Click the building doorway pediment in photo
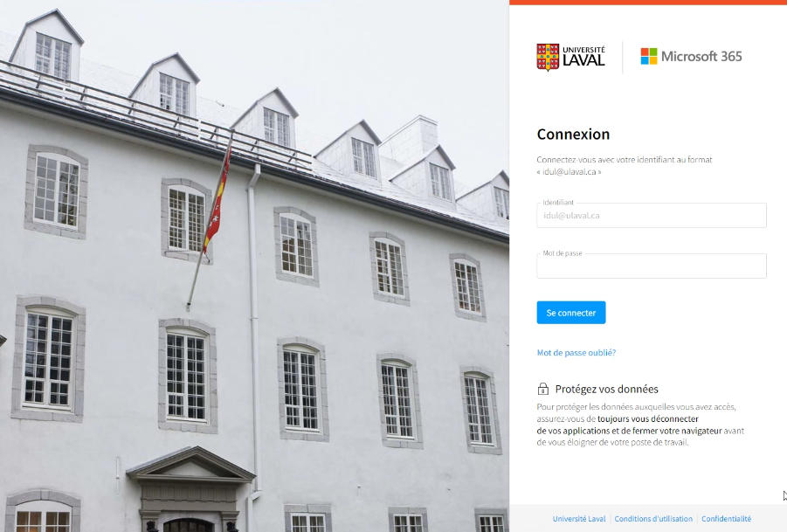This screenshot has height=532, width=787. (x=190, y=465)
